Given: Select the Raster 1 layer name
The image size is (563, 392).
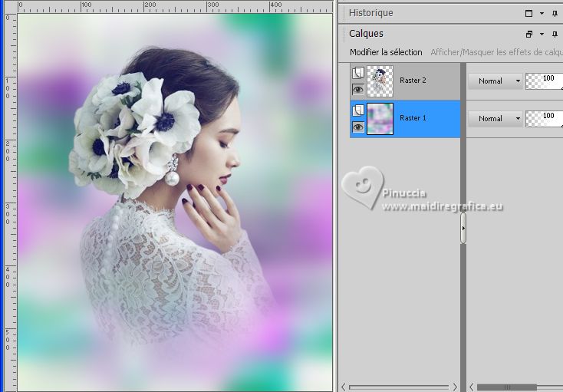Looking at the screenshot, I should [413, 118].
